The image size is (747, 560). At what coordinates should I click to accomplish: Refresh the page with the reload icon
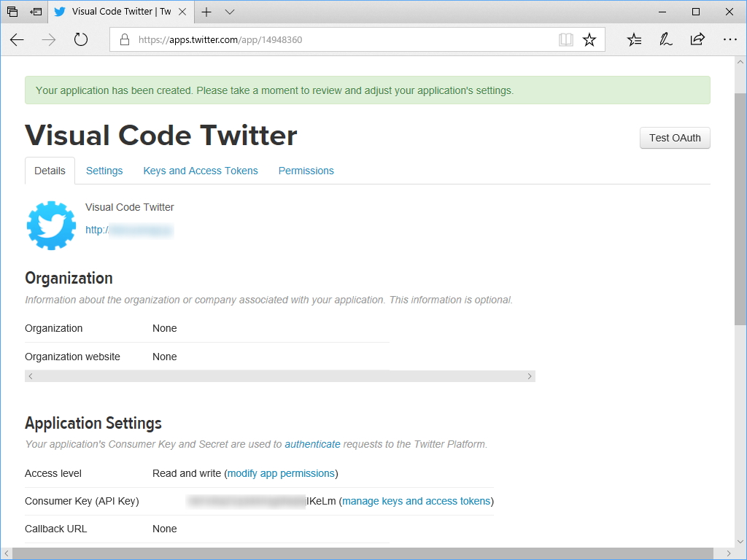[81, 39]
